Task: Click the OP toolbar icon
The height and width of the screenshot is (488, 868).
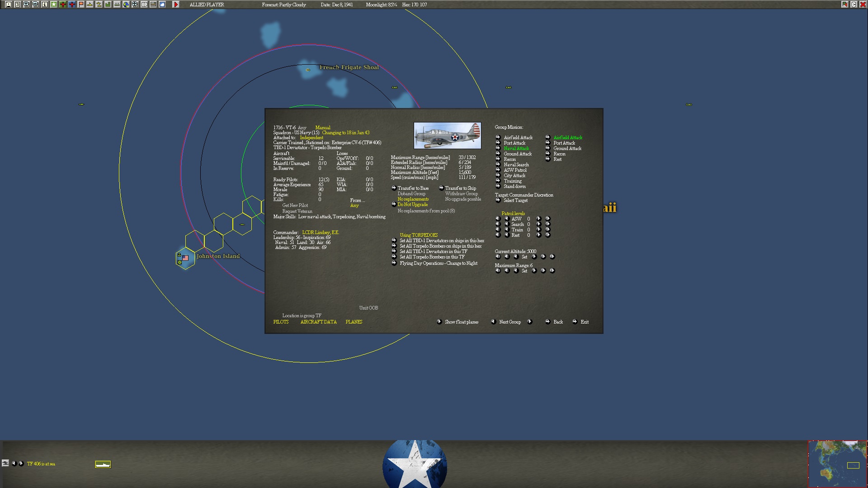Action: tap(144, 5)
